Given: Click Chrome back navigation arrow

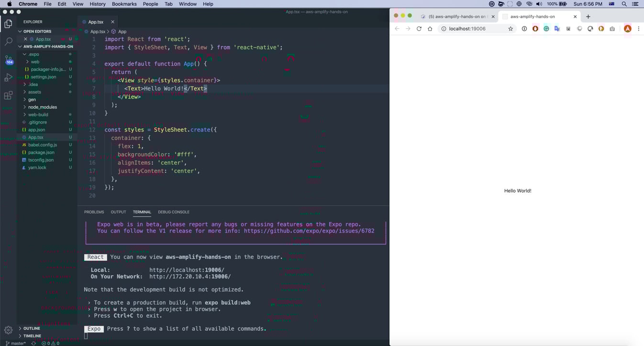Looking at the screenshot, I should coord(397,29).
